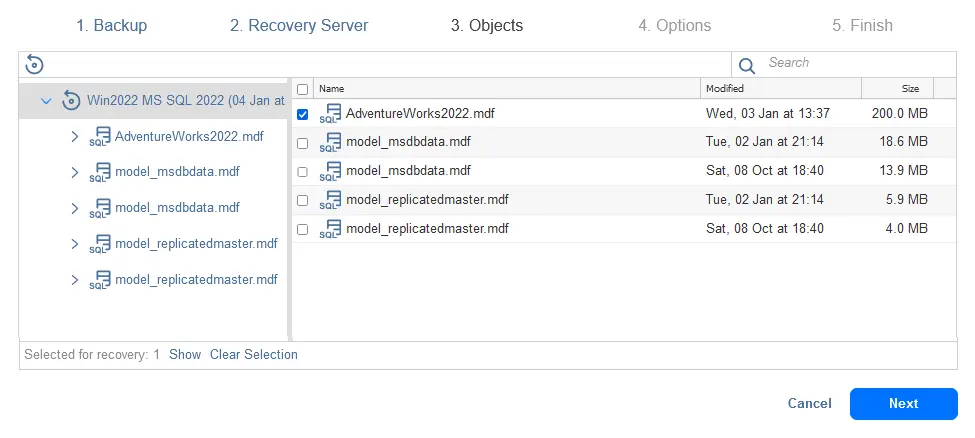Click the date Wed, 03 Jan at 13:37
975x438 pixels.
[768, 114]
